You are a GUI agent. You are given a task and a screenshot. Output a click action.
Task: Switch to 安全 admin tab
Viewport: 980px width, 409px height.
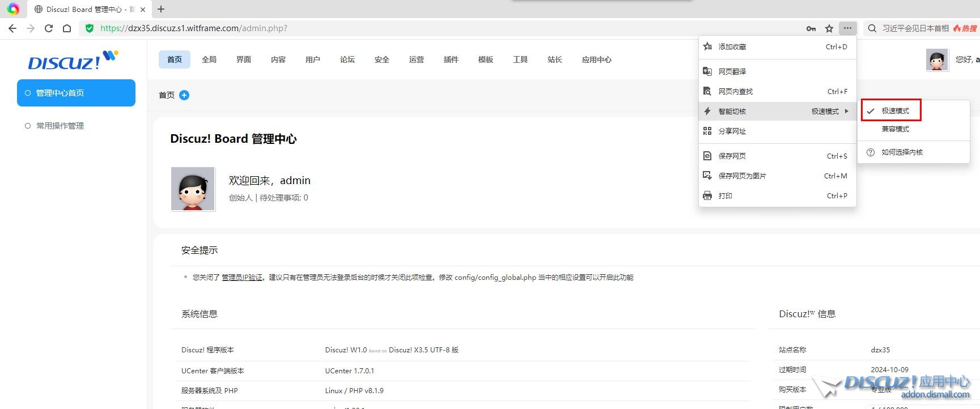[382, 59]
